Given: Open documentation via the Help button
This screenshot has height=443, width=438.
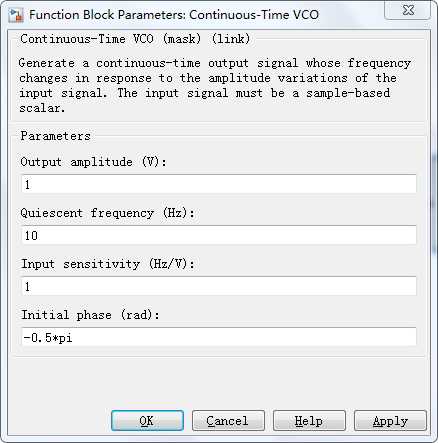Looking at the screenshot, I should pyautogui.click(x=309, y=421).
